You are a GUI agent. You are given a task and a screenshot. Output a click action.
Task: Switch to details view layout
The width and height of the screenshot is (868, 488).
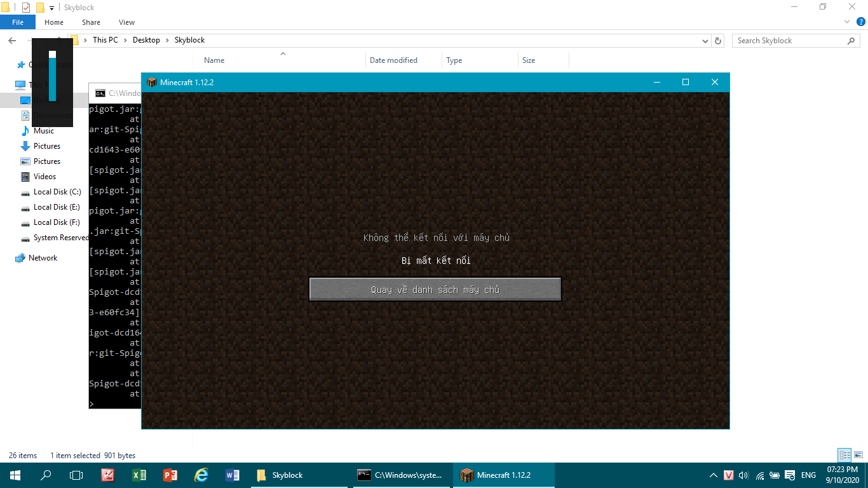(x=844, y=455)
